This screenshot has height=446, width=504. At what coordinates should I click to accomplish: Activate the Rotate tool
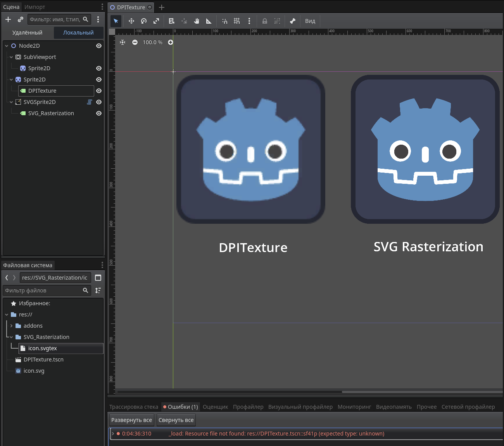[x=144, y=21]
